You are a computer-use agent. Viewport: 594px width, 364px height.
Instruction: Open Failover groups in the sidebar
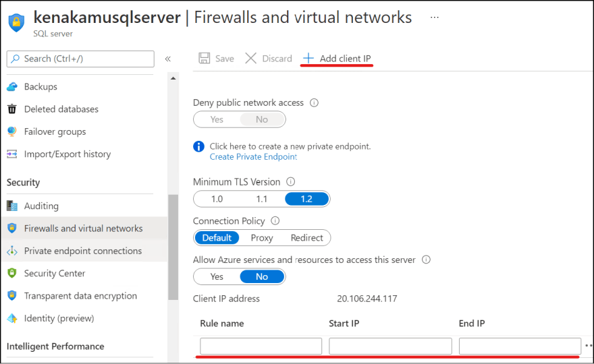click(55, 131)
